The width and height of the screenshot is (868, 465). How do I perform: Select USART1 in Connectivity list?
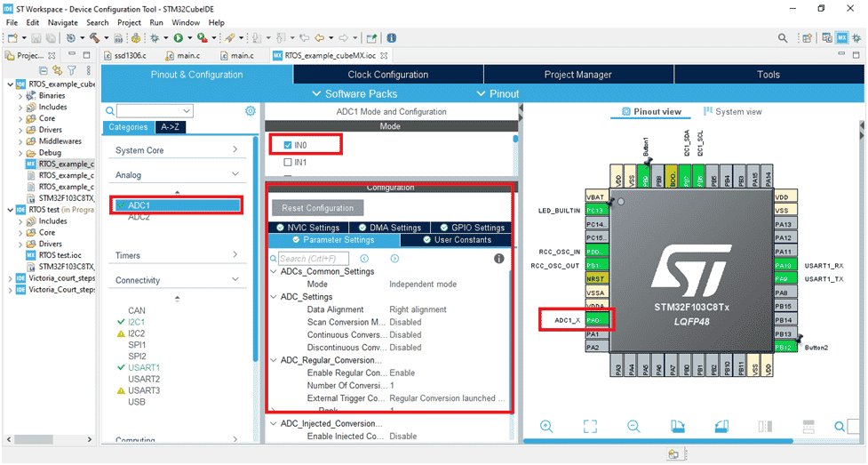tap(144, 367)
